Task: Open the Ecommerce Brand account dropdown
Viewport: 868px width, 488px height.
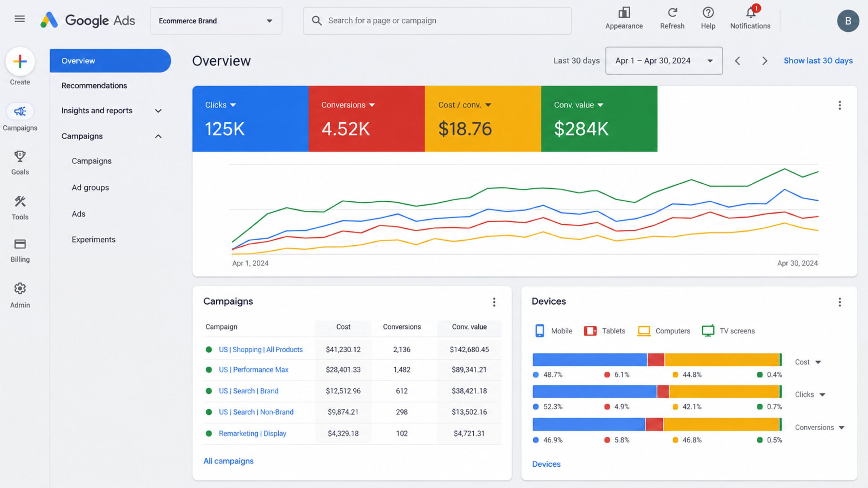Action: coord(216,21)
